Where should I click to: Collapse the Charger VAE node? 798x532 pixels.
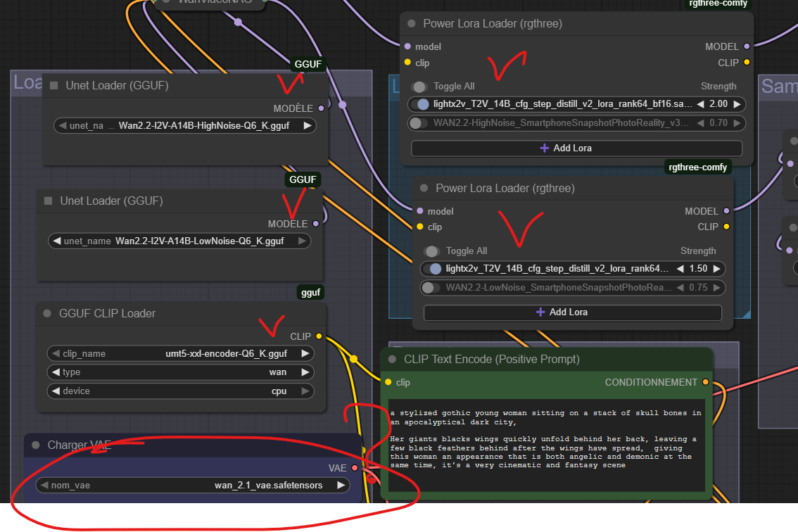coord(36,445)
